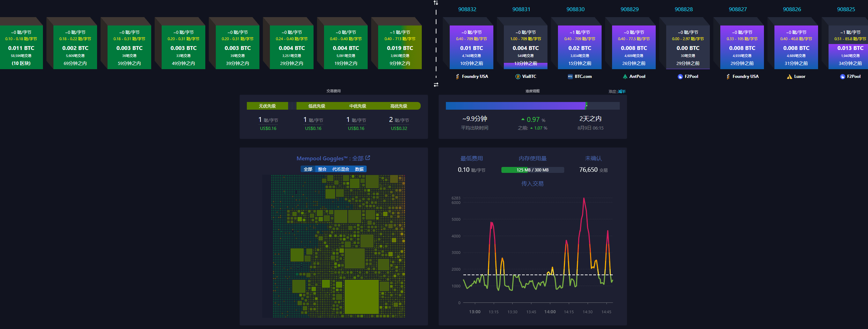Open the pending block arriving in 39分钟之内
This screenshot has width=868, height=329.
coord(237,47)
